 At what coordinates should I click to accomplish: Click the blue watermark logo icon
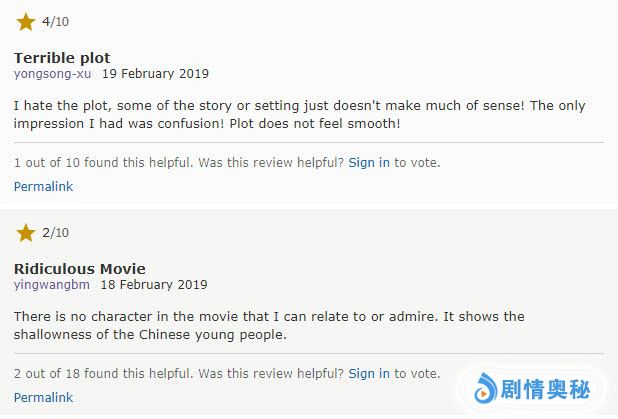pos(487,388)
